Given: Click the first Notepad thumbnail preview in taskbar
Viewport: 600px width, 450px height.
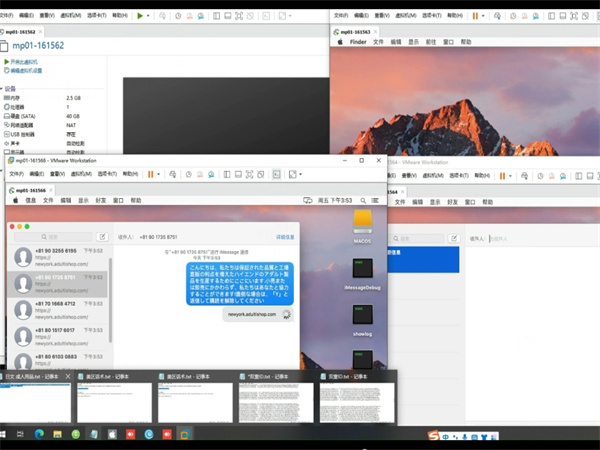Looking at the screenshot, I should (36, 400).
